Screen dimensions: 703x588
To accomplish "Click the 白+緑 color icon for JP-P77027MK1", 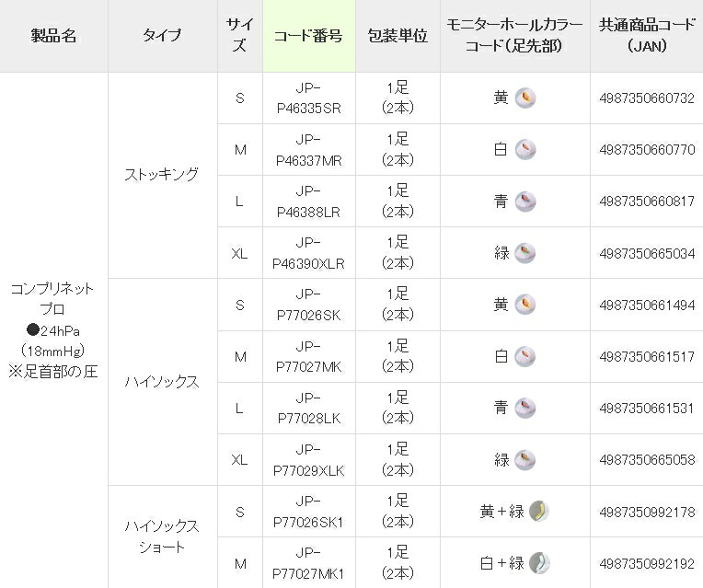I will tap(539, 563).
